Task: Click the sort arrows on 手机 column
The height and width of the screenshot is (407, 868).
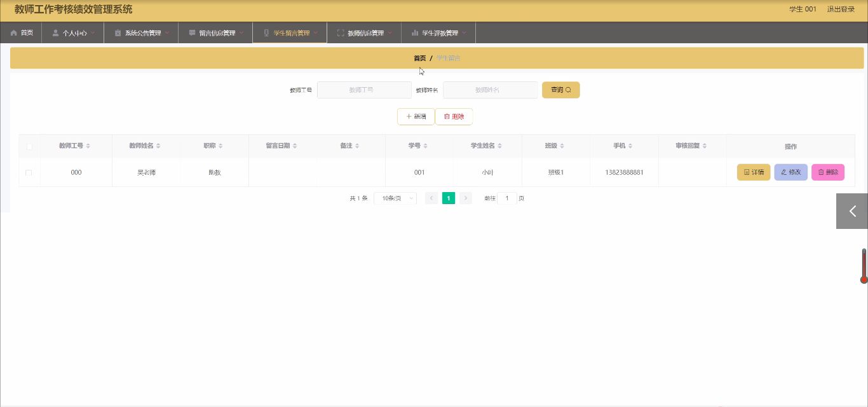Action: [x=630, y=146]
